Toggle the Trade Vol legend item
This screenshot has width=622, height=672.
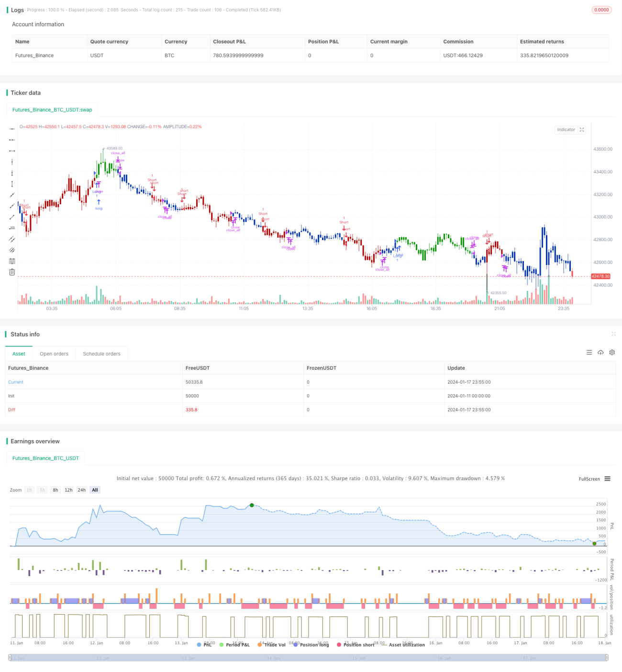(271, 645)
